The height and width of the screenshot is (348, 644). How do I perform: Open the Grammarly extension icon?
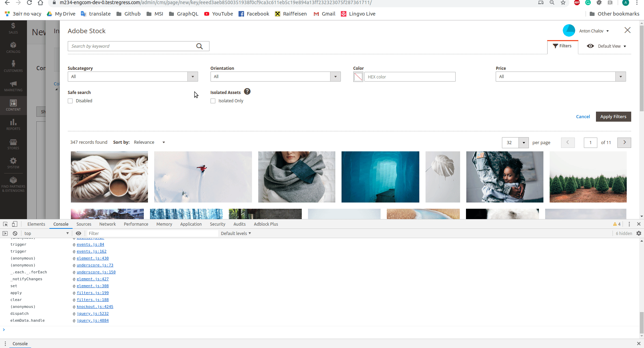click(x=588, y=3)
